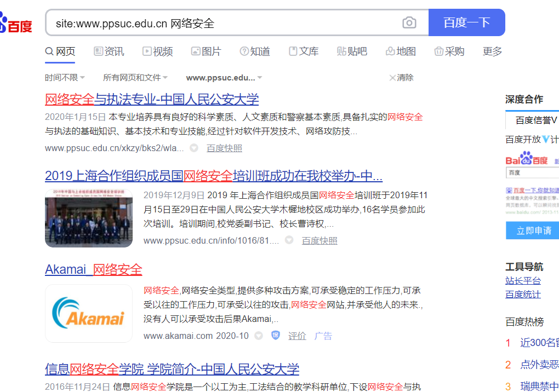Image resolution: width=559 pixels, height=392 pixels.
Task: Expand the 时间不限 time filter dropdown
Action: pyautogui.click(x=65, y=78)
